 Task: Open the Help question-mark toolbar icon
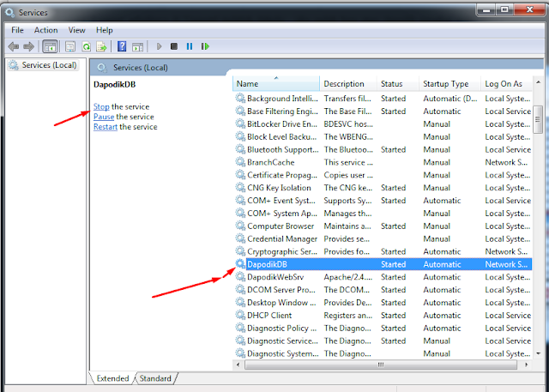122,46
